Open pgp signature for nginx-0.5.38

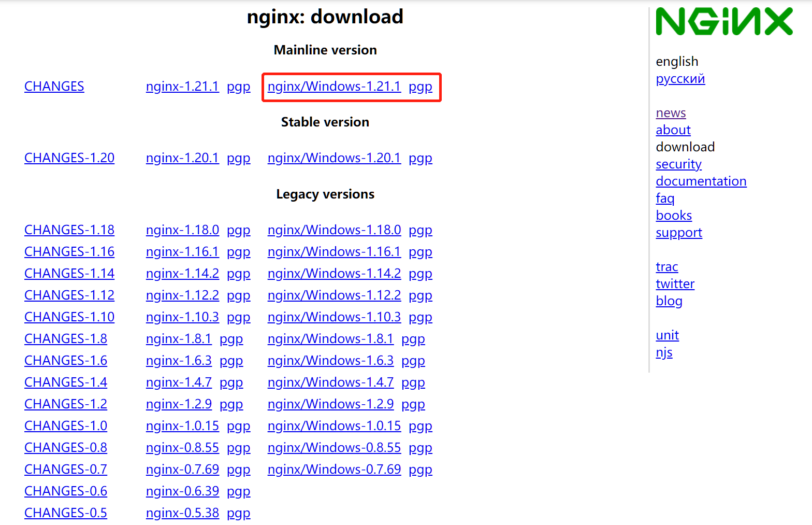[x=239, y=513]
